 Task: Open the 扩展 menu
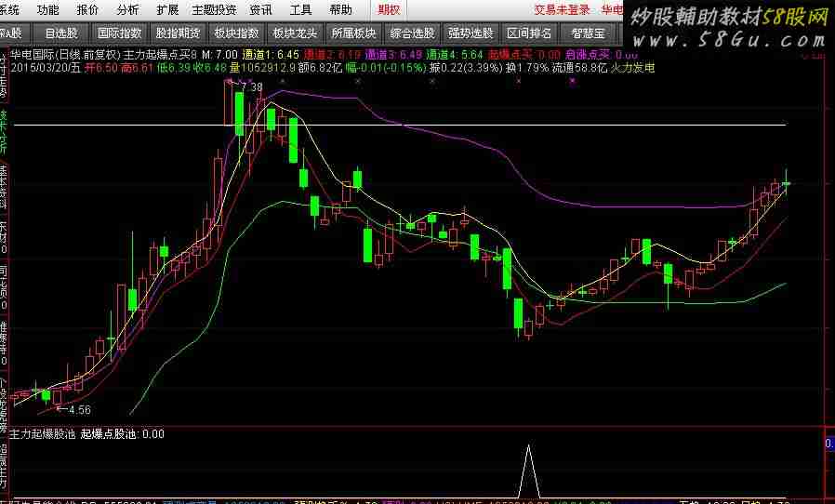tap(167, 9)
